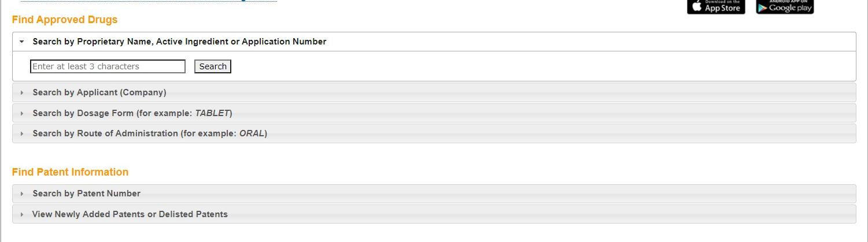
Task: Click arrow beside View Newly Added Patents
Action: click(22, 214)
